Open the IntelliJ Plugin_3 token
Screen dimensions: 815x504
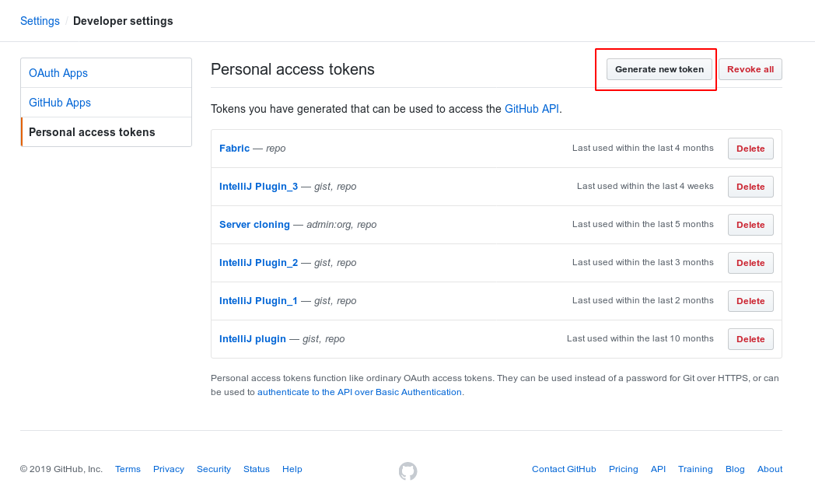pyautogui.click(x=258, y=186)
